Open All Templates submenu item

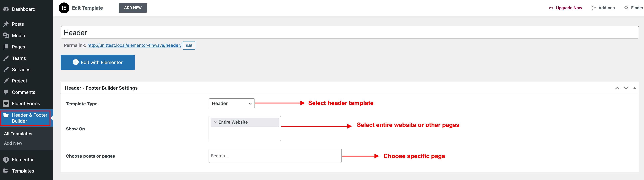(x=18, y=134)
